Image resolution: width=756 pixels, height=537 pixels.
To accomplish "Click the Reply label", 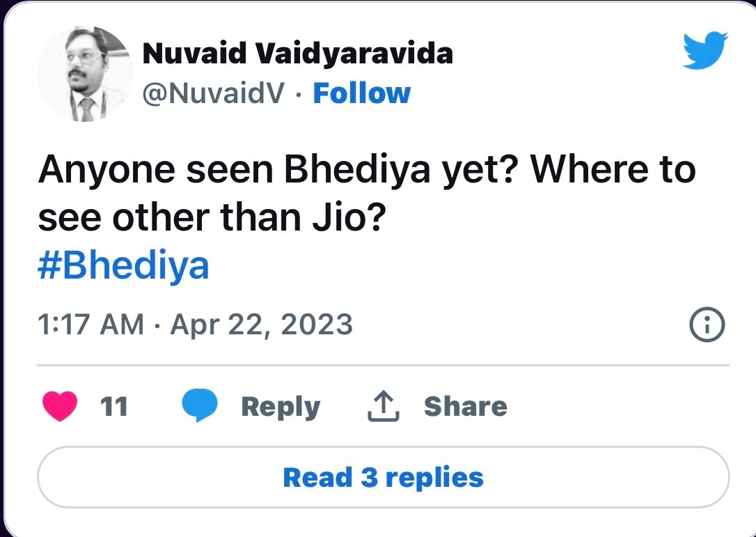I will click(x=281, y=406).
